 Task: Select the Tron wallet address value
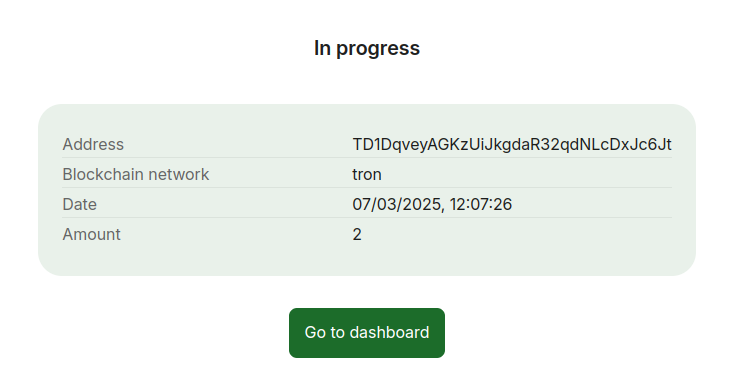pyautogui.click(x=512, y=145)
